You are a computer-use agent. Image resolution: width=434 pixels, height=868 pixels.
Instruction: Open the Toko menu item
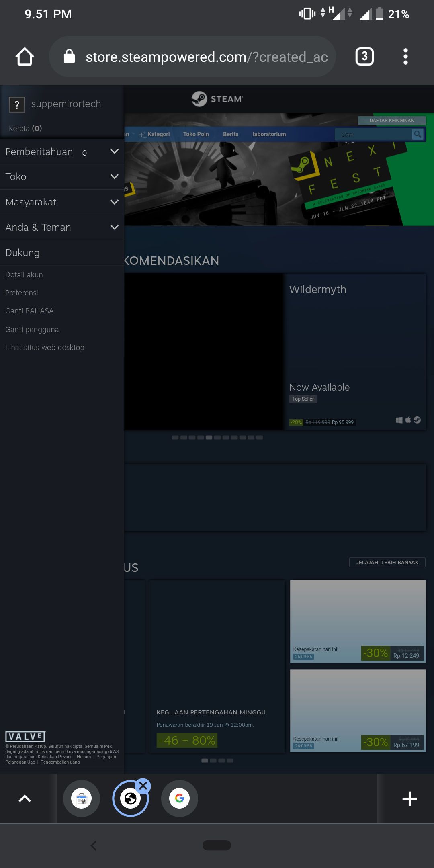(62, 177)
